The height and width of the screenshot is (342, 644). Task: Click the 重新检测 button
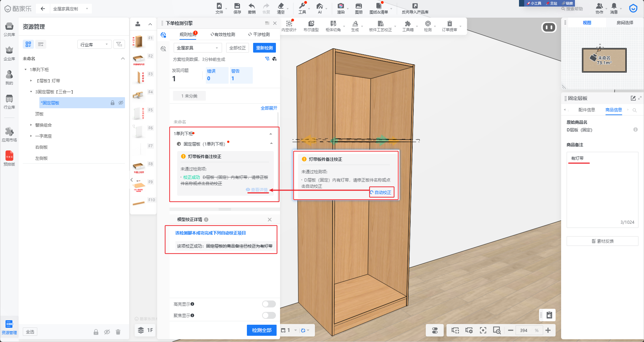[265, 48]
